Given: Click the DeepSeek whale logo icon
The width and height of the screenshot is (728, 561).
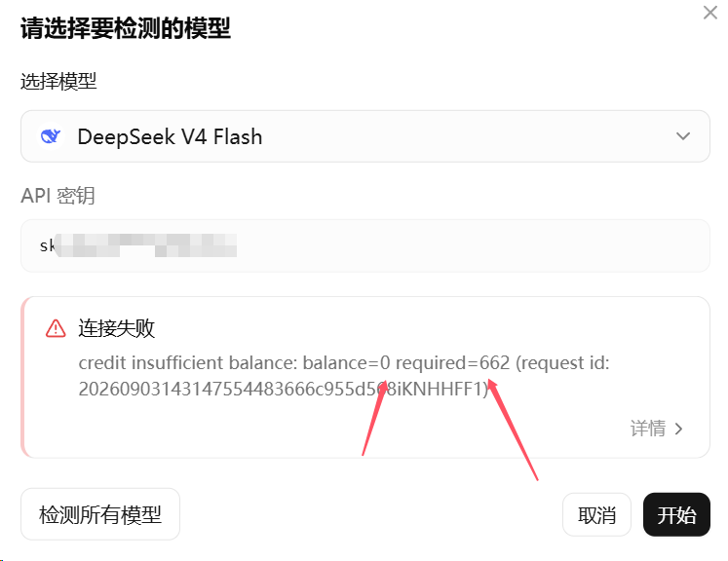Looking at the screenshot, I should 50,136.
